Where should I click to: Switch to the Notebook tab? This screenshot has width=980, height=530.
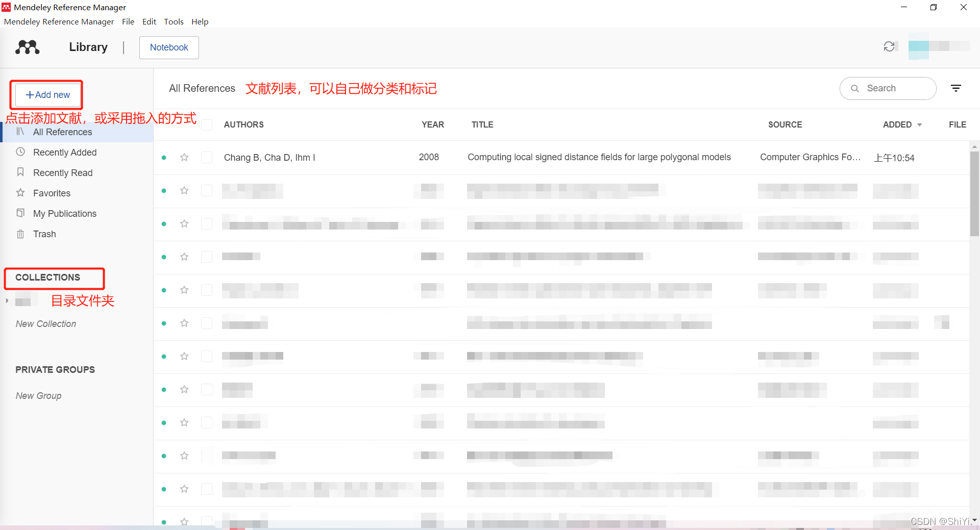click(169, 47)
